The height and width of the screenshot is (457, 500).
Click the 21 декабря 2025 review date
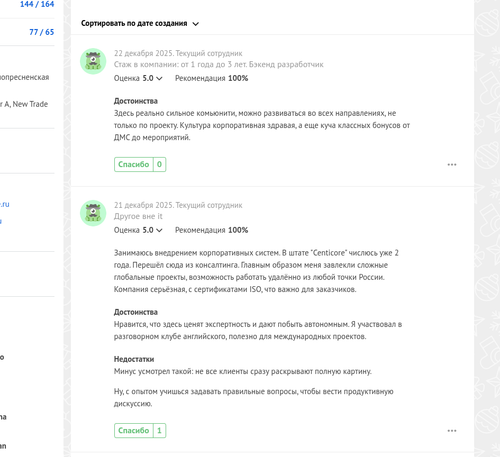[x=143, y=205]
